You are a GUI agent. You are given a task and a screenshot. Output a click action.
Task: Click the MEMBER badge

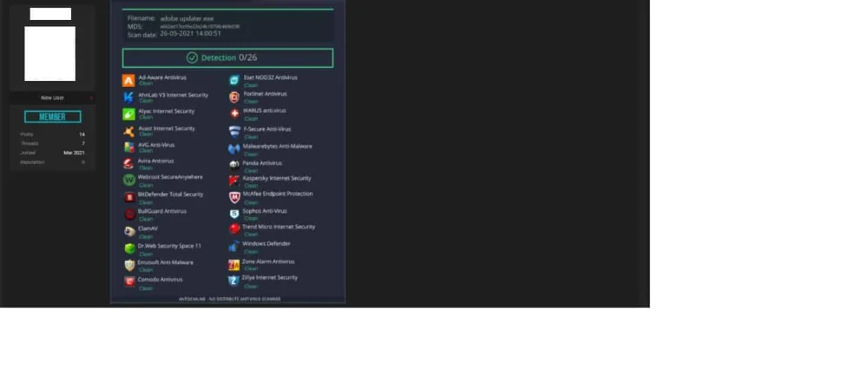coord(53,116)
